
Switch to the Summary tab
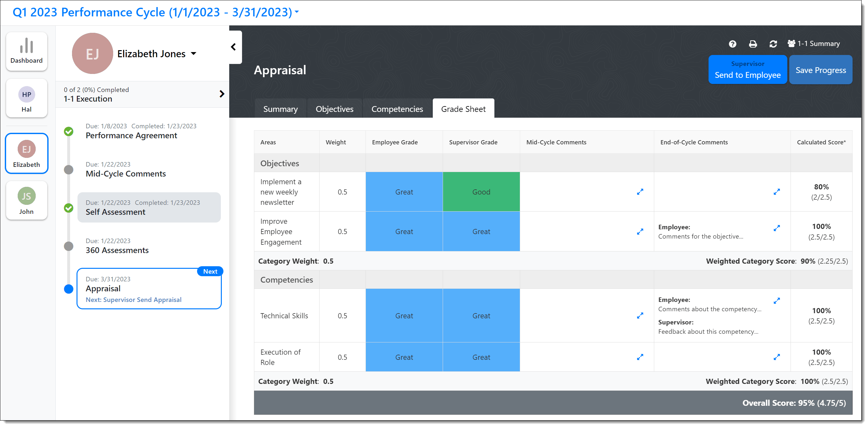(280, 109)
